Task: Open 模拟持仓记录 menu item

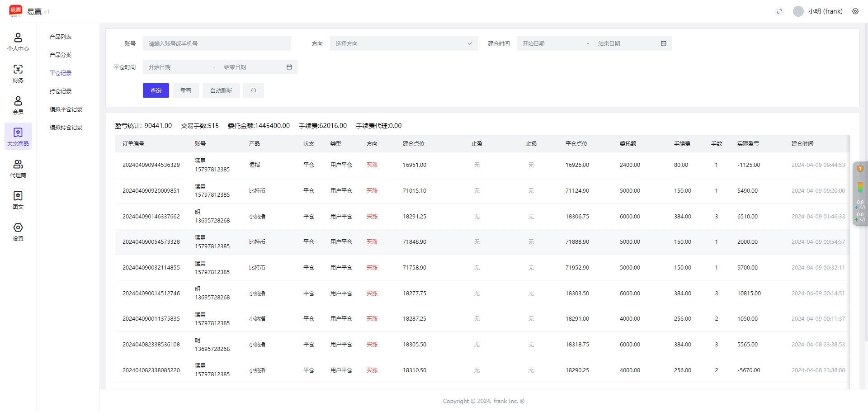Action: tap(66, 127)
